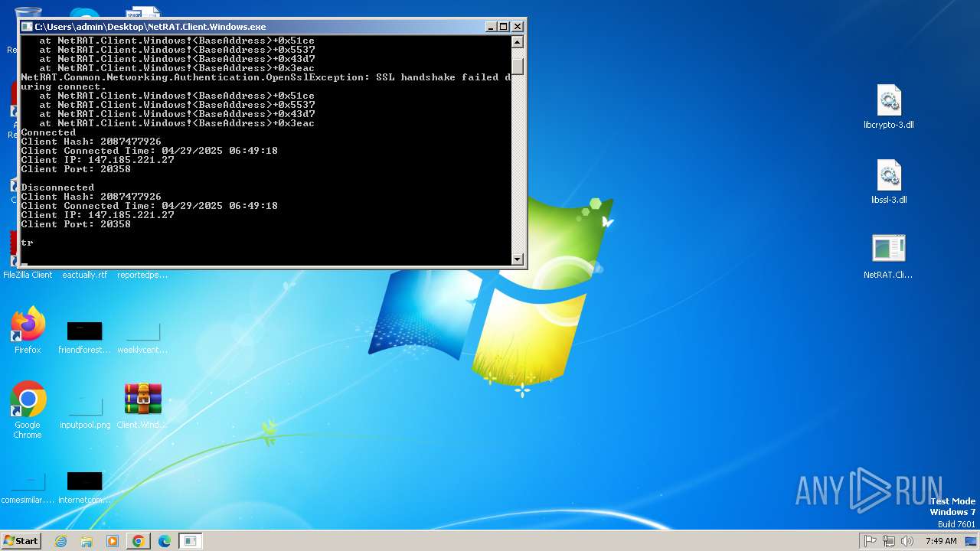Click the FileZilla Client label on desktop
980x551 pixels.
click(x=28, y=275)
